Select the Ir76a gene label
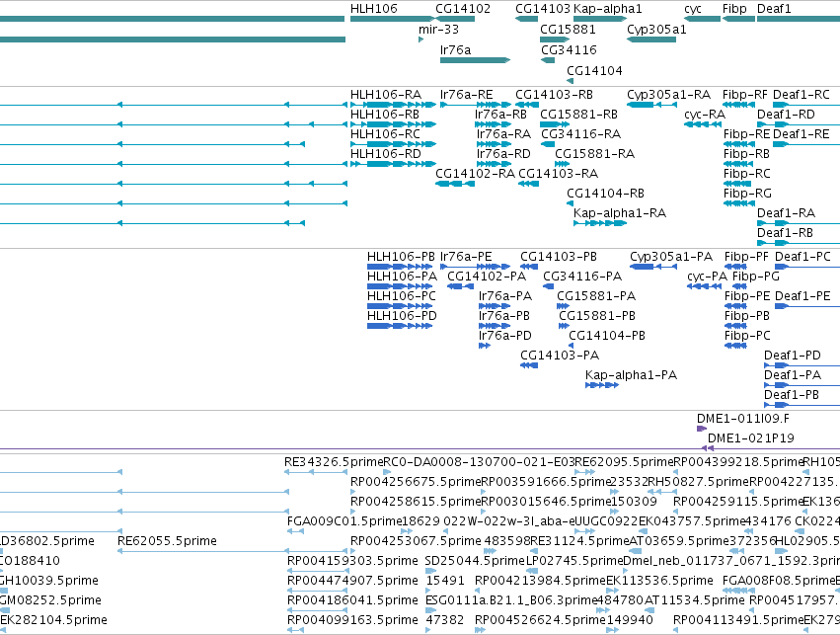 tap(455, 49)
